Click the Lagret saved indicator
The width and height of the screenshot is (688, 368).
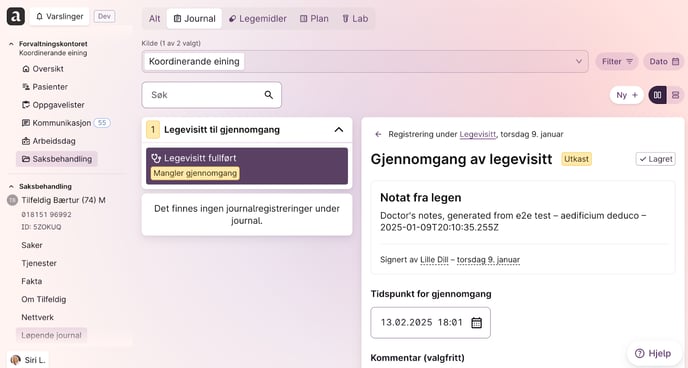click(x=656, y=159)
